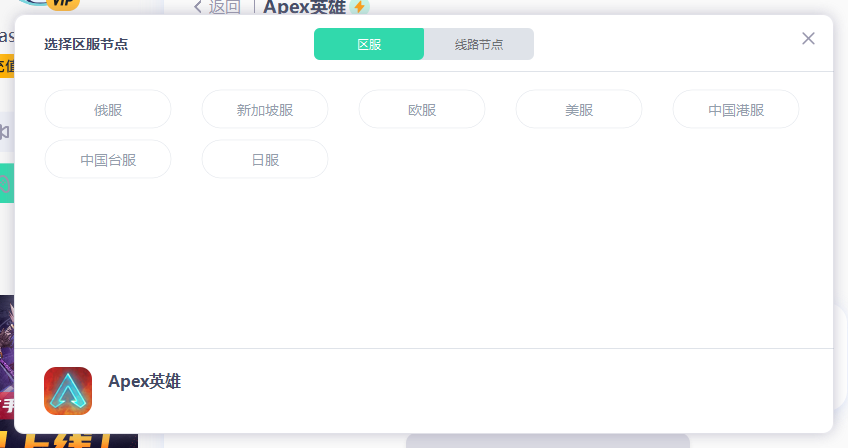Image resolution: width=848 pixels, height=448 pixels.
Task: Click the lightning boost icon beside the title
Action: (360, 7)
